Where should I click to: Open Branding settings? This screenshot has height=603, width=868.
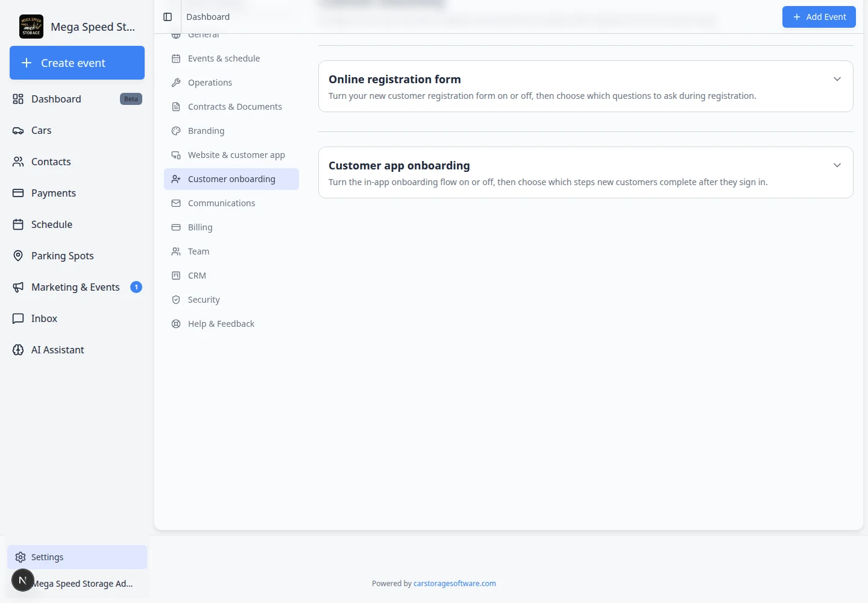231,131
